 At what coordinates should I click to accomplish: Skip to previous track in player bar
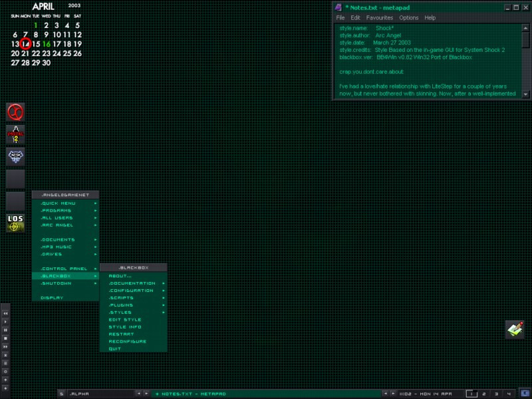[x=5, y=313]
